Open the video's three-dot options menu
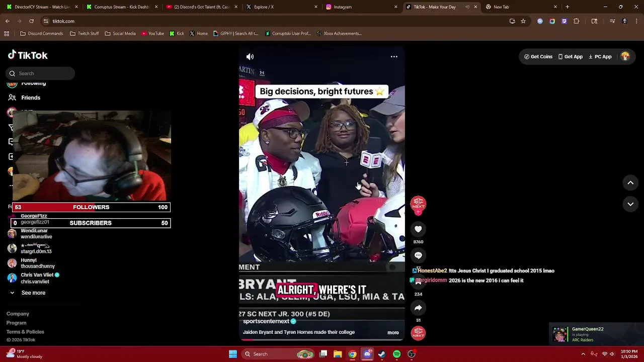The image size is (644, 362). point(394,57)
